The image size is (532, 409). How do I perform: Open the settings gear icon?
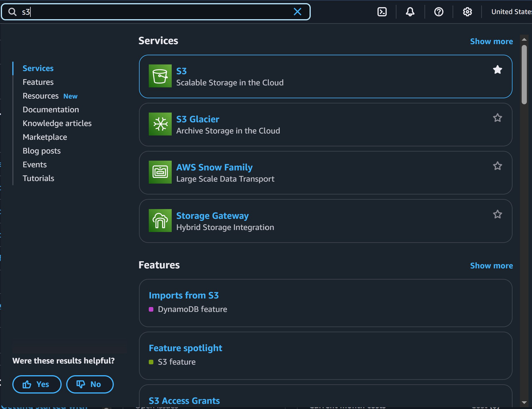pos(467,12)
